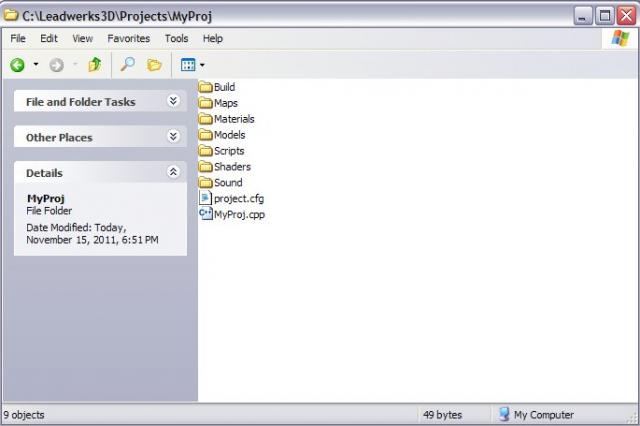Viewport: 640px width, 426px height.
Task: Click the Shaders folder name
Action: [232, 166]
